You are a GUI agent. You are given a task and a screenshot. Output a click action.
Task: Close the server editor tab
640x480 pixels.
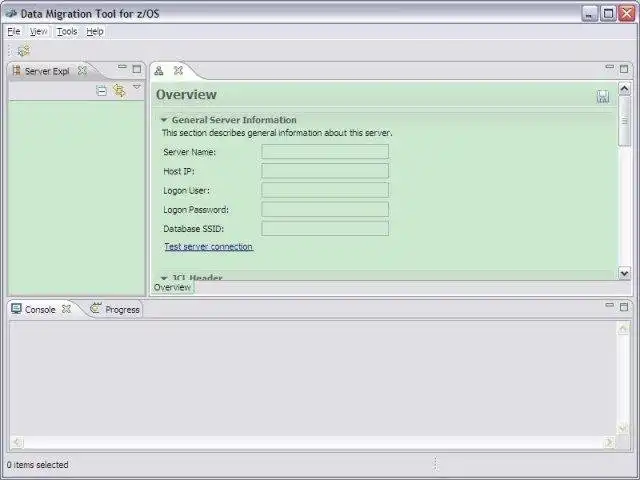click(178, 71)
